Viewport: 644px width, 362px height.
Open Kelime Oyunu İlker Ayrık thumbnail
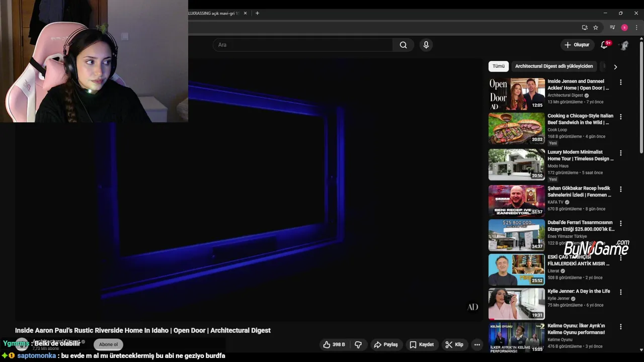point(516,338)
